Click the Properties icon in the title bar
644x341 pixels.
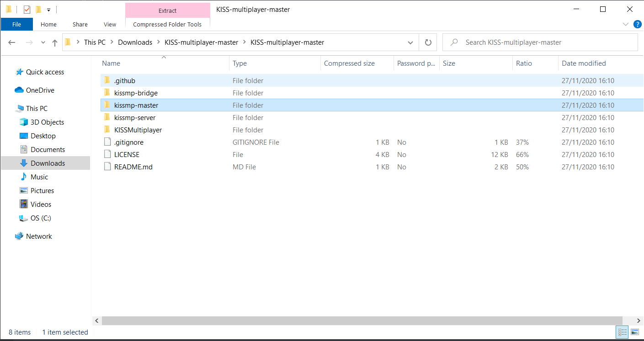[x=27, y=9]
